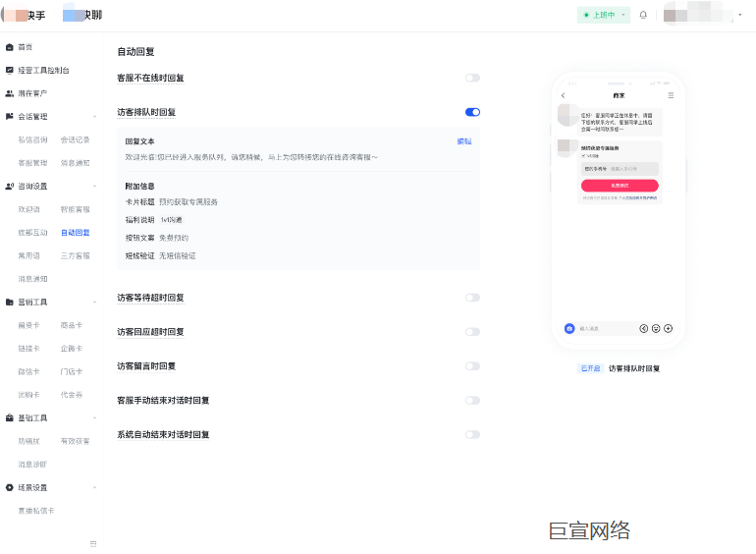The width and height of the screenshot is (756, 554).
Task: Click the 场景设置 circular gear icon
Action: point(9,487)
